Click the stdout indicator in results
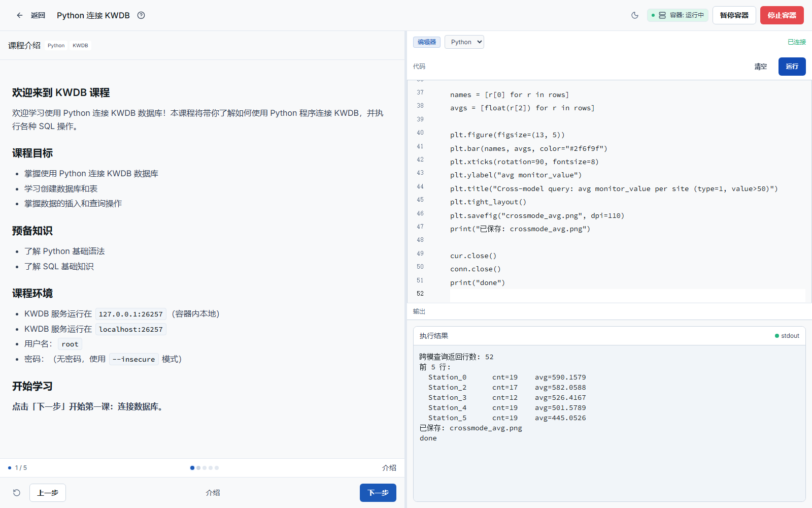The width and height of the screenshot is (812, 508). [x=787, y=336]
